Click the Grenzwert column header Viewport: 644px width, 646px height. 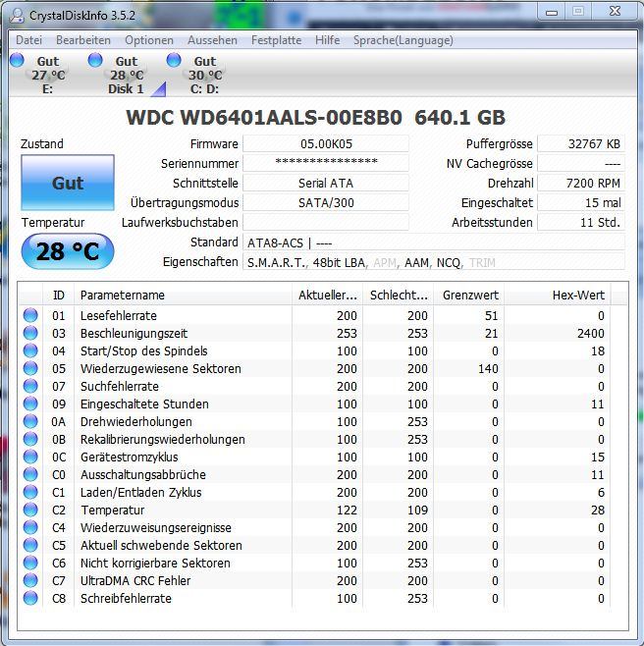coord(469,295)
